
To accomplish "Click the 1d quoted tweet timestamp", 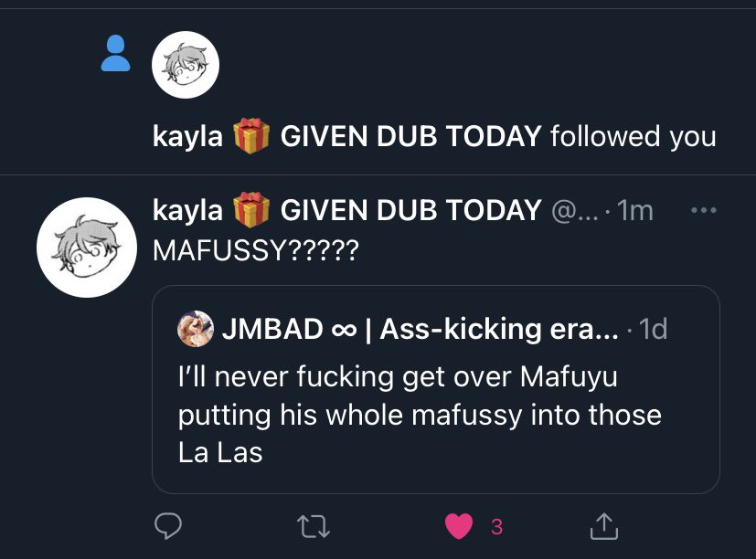I will [653, 329].
